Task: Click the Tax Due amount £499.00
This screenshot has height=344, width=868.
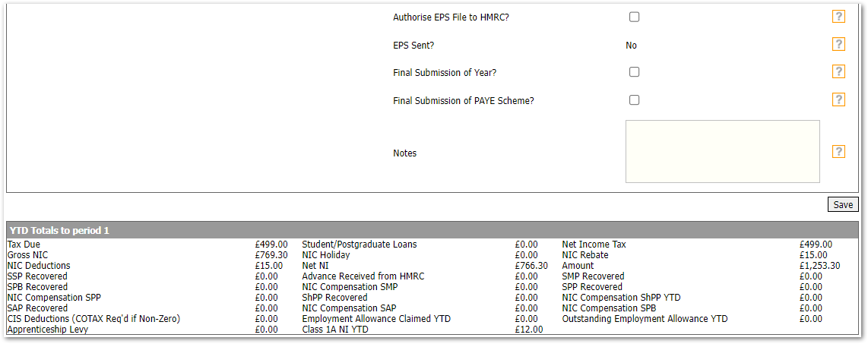Action: click(271, 245)
